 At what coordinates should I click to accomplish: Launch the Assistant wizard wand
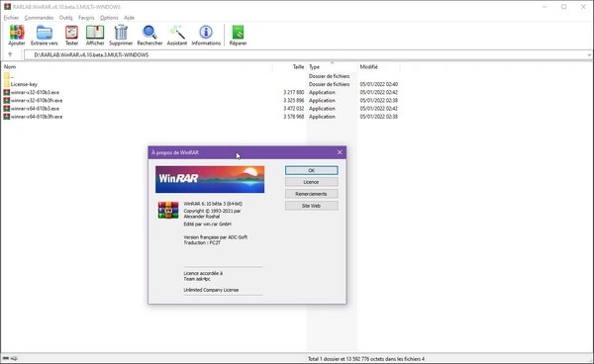click(177, 36)
